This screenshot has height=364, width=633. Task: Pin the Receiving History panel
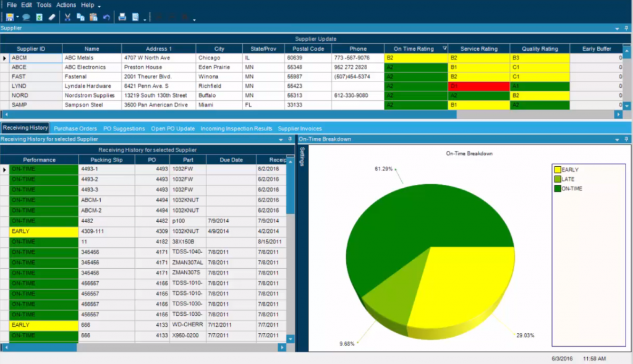tap(290, 139)
